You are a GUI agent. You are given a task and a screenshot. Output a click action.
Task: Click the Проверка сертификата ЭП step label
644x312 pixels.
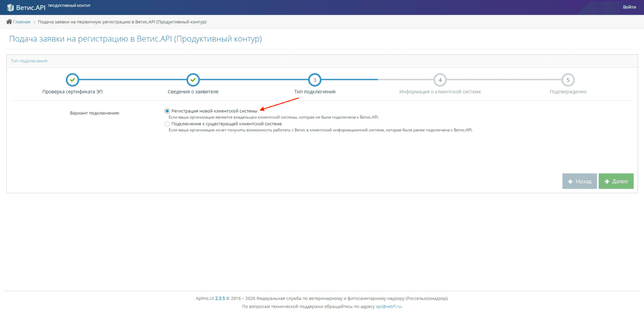(x=72, y=92)
